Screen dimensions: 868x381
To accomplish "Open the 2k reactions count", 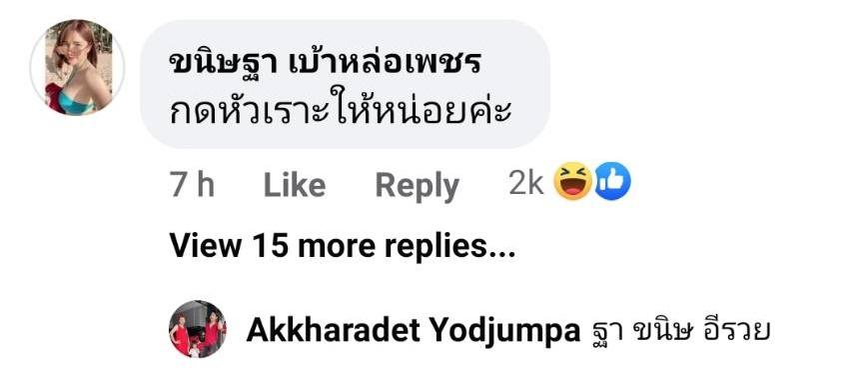I will coord(525,184).
